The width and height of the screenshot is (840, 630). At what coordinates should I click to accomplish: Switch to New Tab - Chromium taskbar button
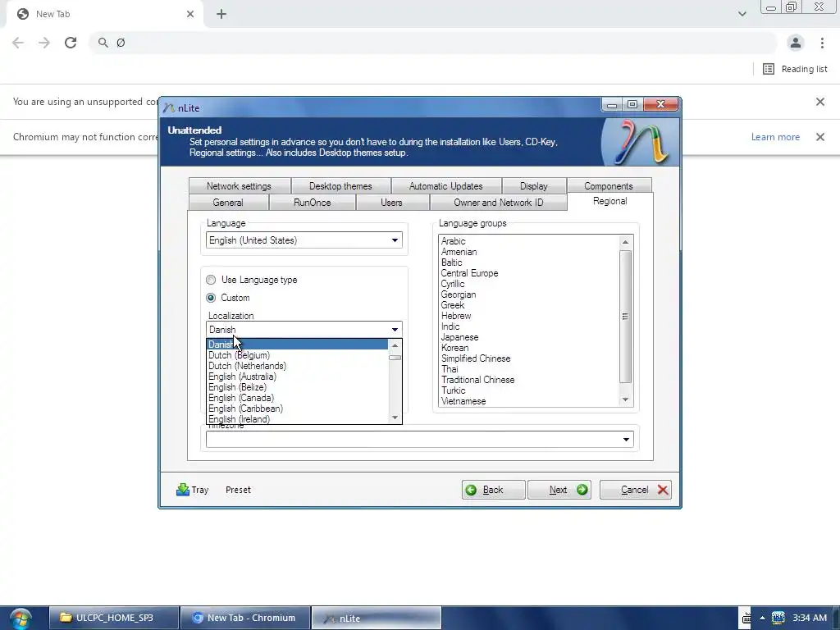[245, 618]
